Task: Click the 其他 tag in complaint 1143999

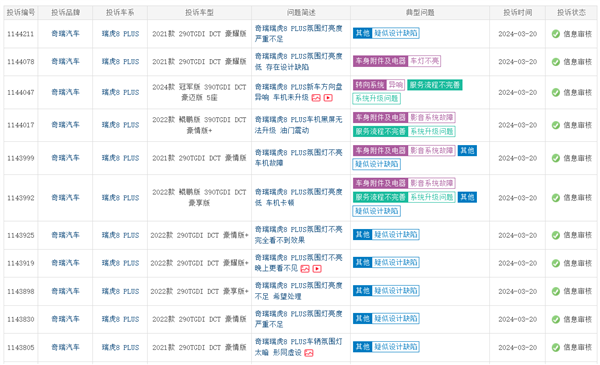Action: (x=467, y=151)
